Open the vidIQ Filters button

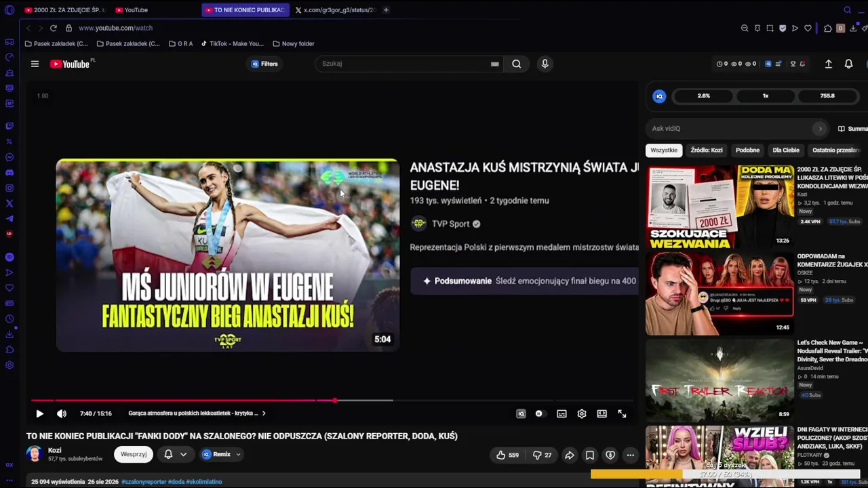click(264, 64)
